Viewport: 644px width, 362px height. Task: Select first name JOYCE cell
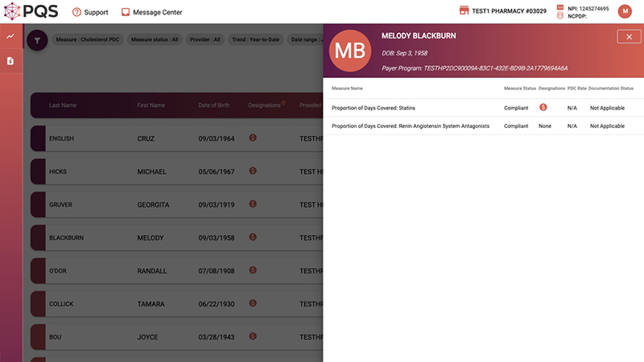[147, 337]
